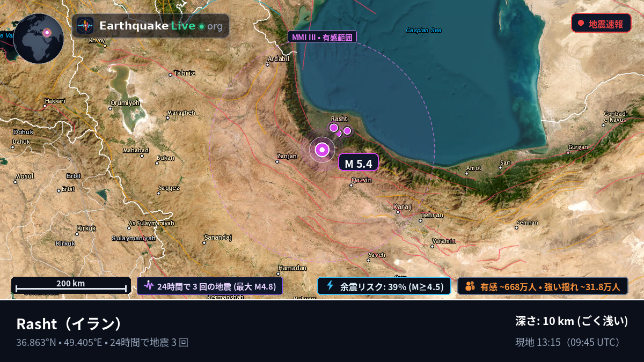The height and width of the screenshot is (362, 644).
Task: Click the Rasht（イラン）location title
Action: click(70, 324)
